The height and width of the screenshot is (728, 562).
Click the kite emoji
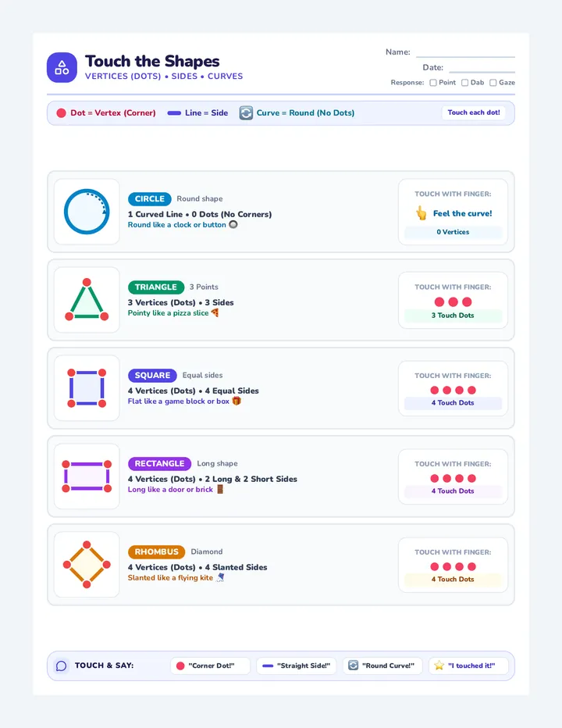(x=220, y=577)
